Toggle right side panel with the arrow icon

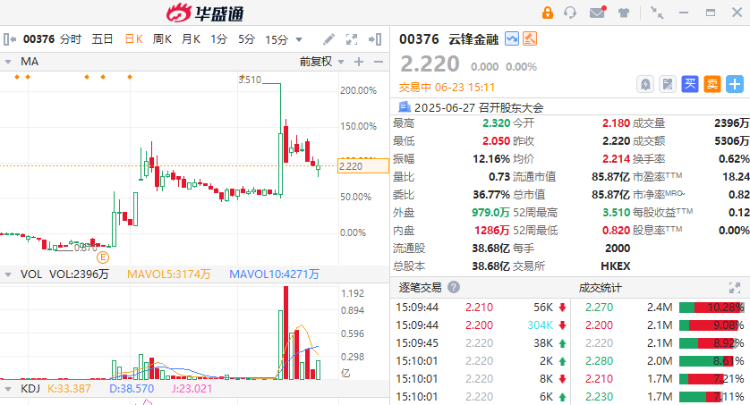point(375,39)
